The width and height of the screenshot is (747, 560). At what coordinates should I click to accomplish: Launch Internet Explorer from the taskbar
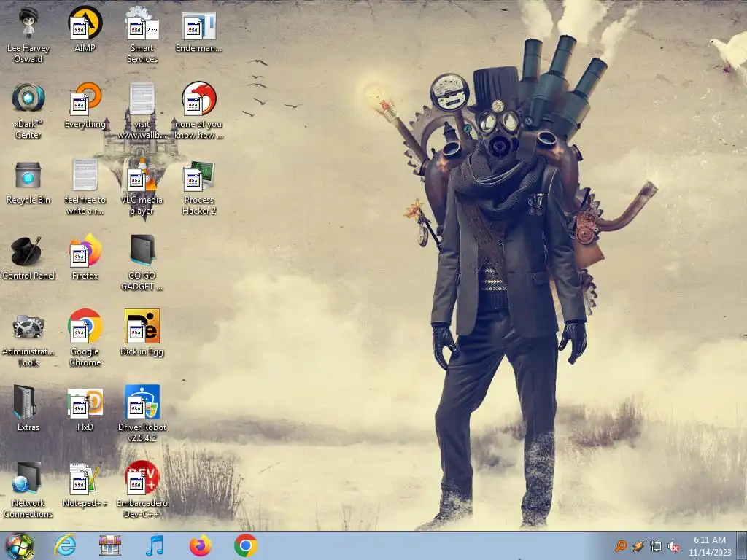[x=65, y=545]
